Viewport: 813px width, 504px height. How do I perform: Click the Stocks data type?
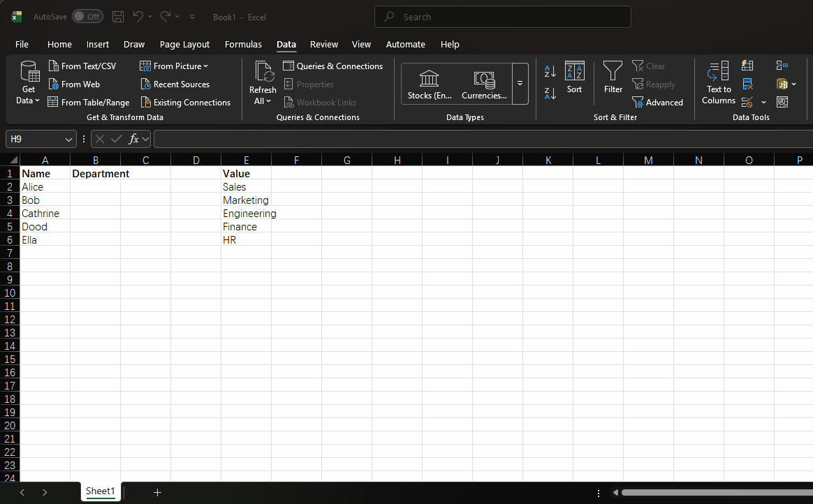tap(429, 83)
